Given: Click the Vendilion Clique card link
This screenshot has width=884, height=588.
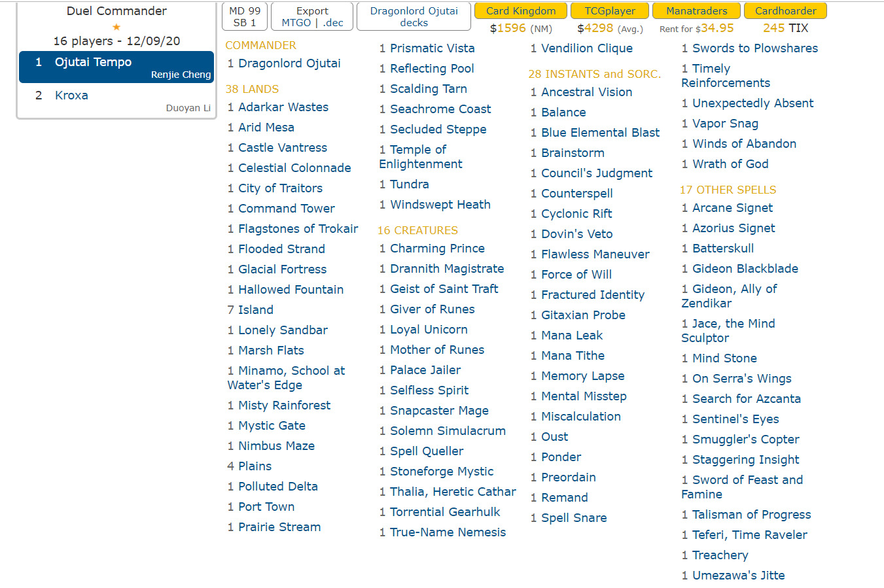Looking at the screenshot, I should pyautogui.click(x=586, y=48).
